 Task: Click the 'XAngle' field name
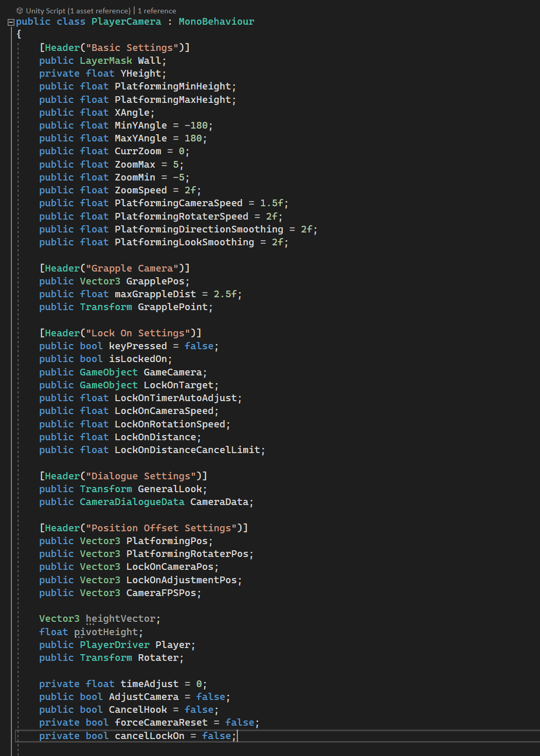[x=132, y=113]
